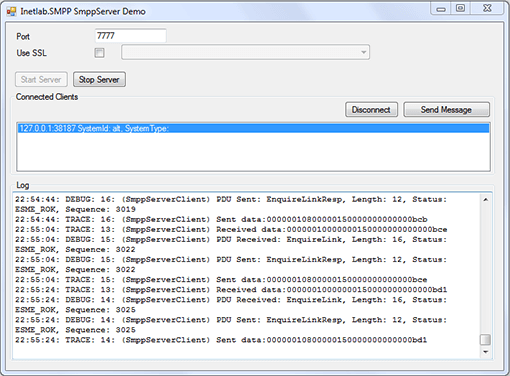Click log entry 22:55:04 DEBUG PDU Sent EnquireLinkResp
Viewport: 510px width, 376px height.
231,260
